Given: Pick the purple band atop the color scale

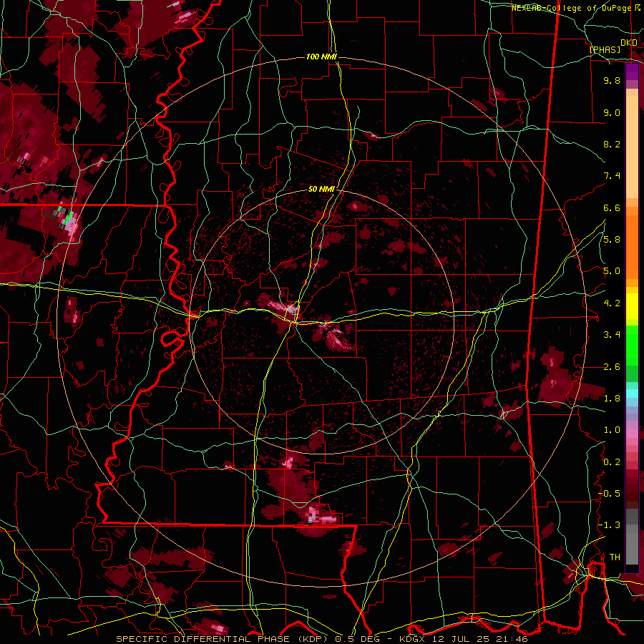Looking at the screenshot, I should pyautogui.click(x=632, y=72).
